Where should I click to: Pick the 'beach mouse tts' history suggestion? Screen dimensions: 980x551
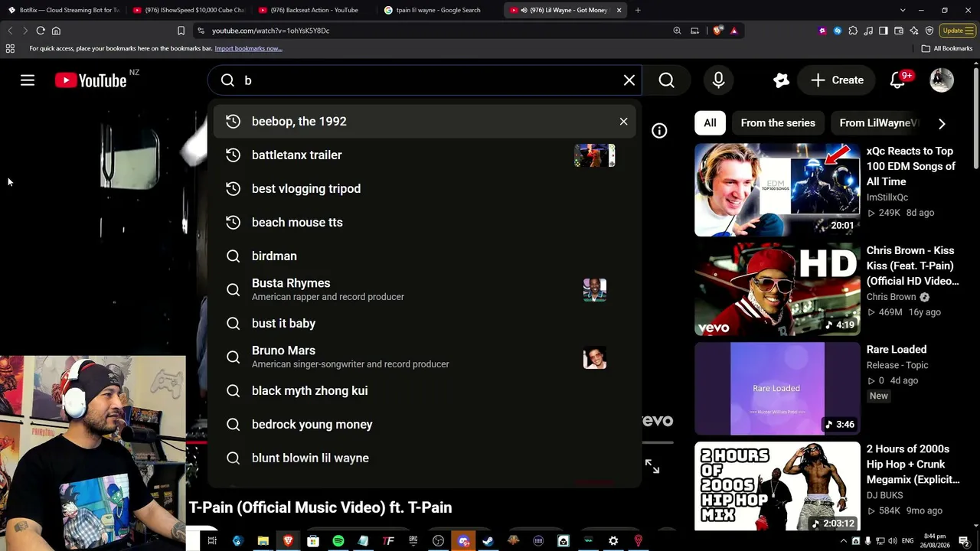click(424, 222)
